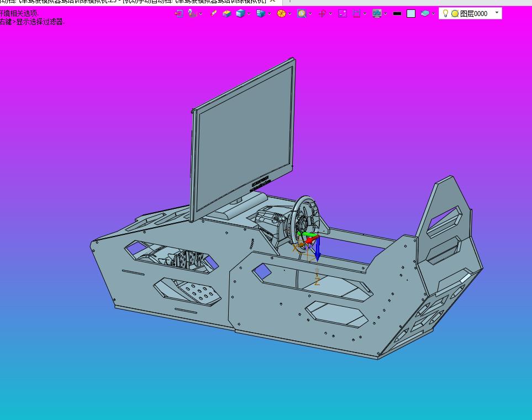
Task: Select the simulator document tab title
Action: (x=133, y=1)
